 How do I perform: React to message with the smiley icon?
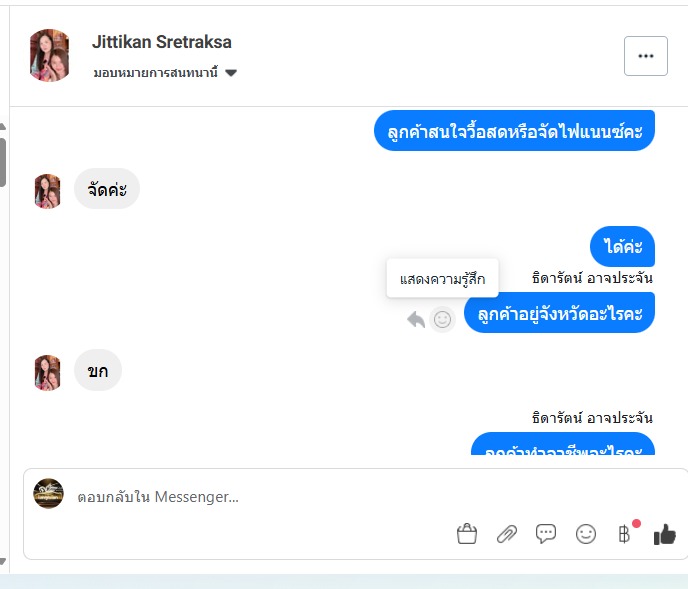[442, 319]
